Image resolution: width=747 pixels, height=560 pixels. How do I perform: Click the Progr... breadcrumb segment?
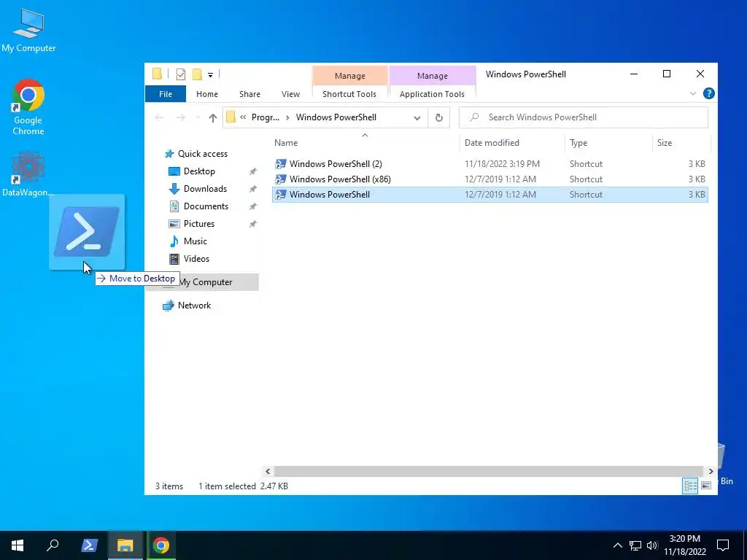(266, 117)
